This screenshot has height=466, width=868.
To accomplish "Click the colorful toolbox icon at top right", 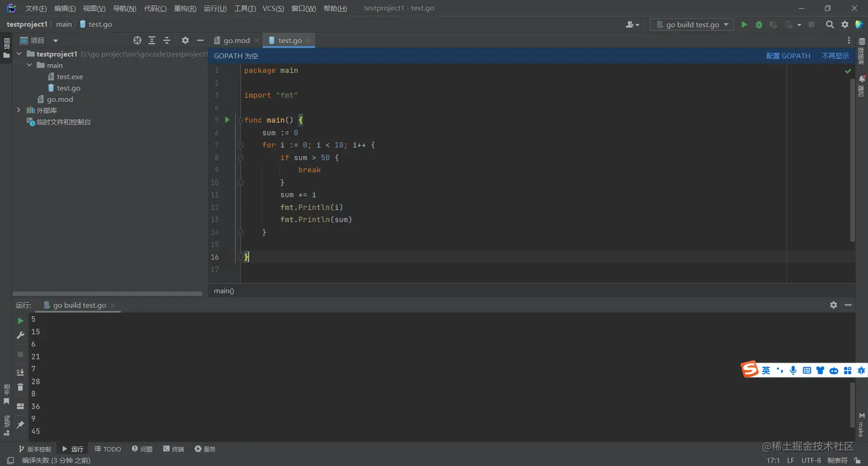I will pyautogui.click(x=859, y=25).
